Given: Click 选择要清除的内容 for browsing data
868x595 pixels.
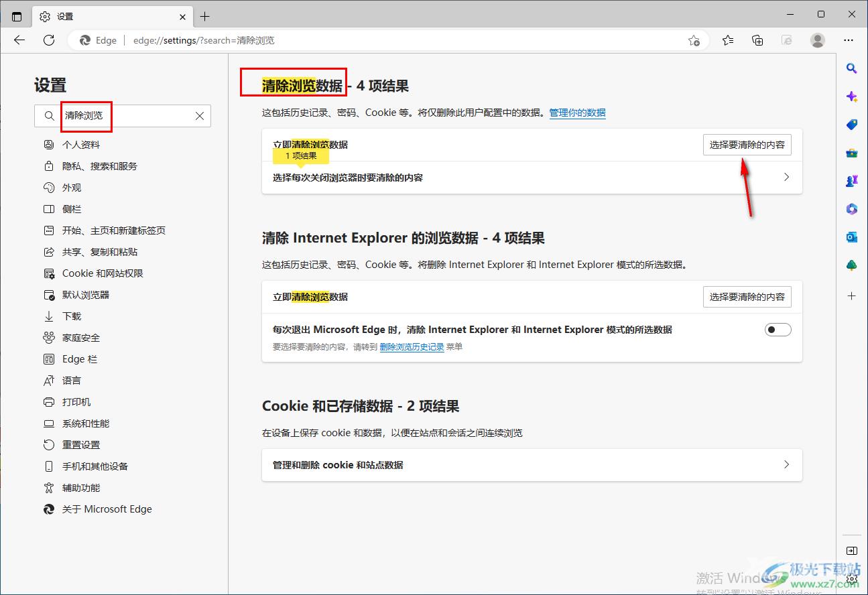Looking at the screenshot, I should [x=747, y=145].
